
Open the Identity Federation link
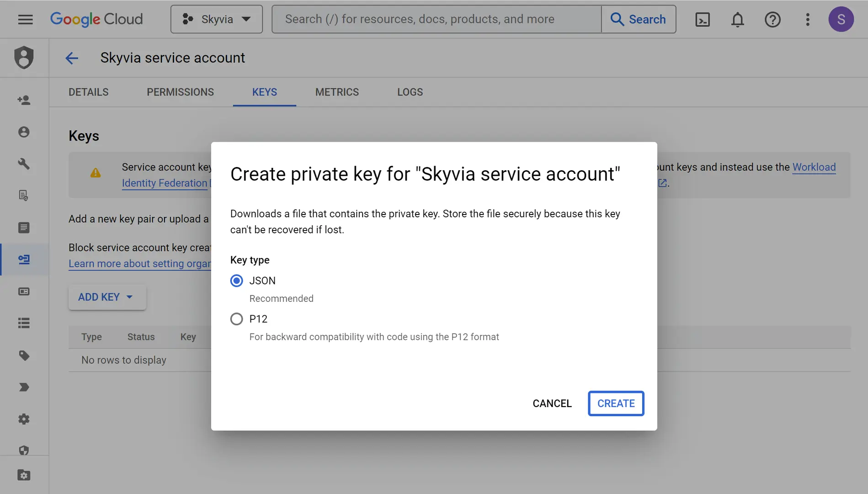tap(165, 183)
